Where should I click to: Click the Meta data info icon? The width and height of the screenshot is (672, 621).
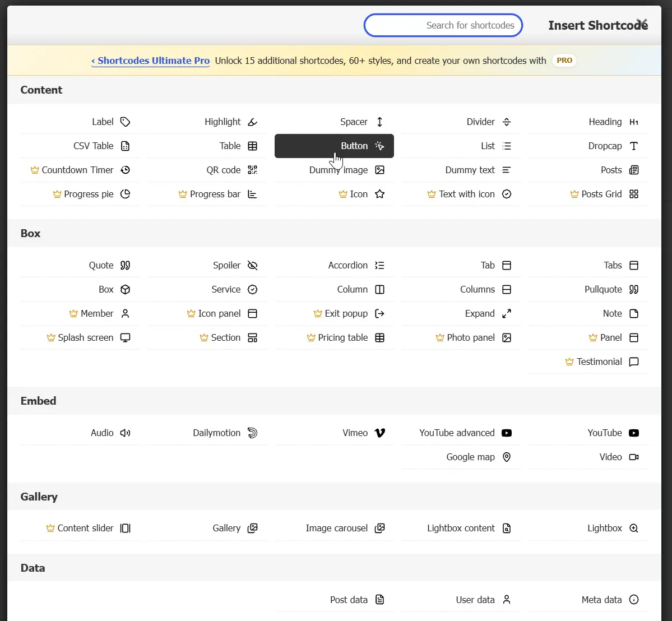click(634, 600)
